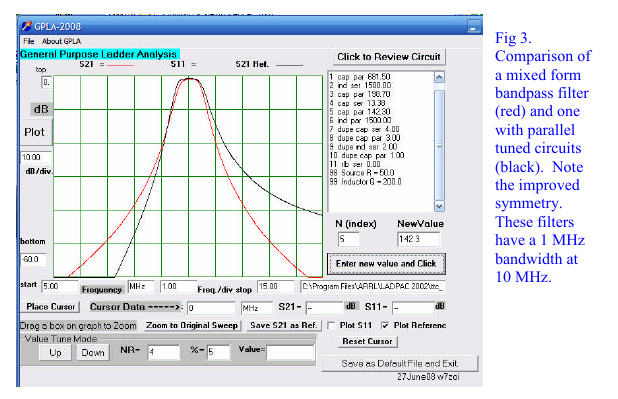The height and width of the screenshot is (399, 618).
Task: Click the Reset Cursor button
Action: [367, 341]
